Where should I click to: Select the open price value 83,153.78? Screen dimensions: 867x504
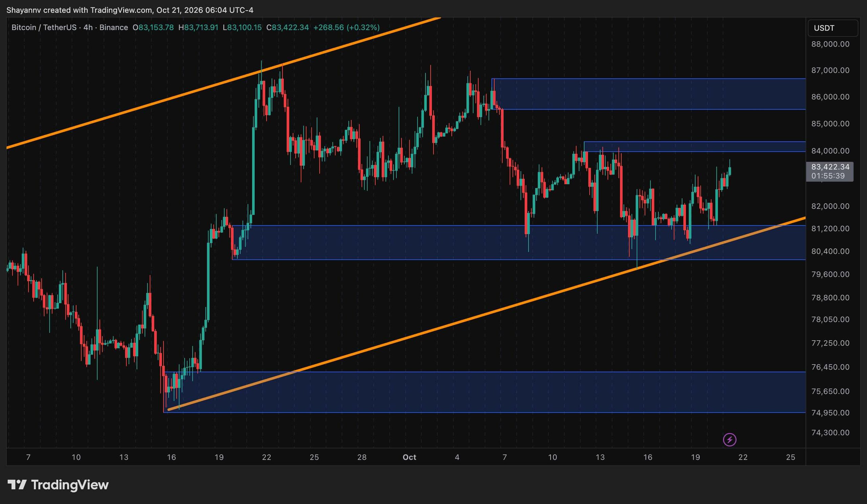pyautogui.click(x=156, y=27)
